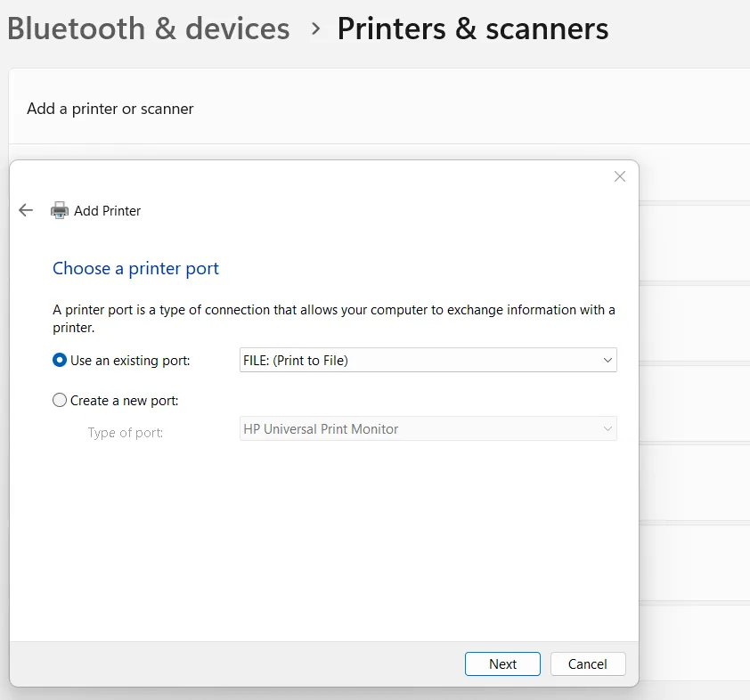The image size is (750, 700).
Task: Navigate to Bluetooth & devices breadcrumb
Action: click(x=148, y=28)
